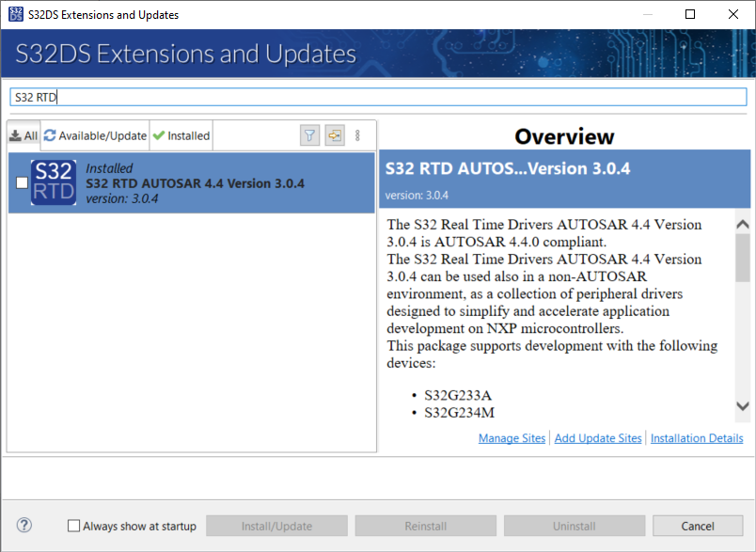Select the S32 RTD AUTOSAR 4.4 Version 3.0.4 row
The image size is (756, 552).
tap(192, 182)
